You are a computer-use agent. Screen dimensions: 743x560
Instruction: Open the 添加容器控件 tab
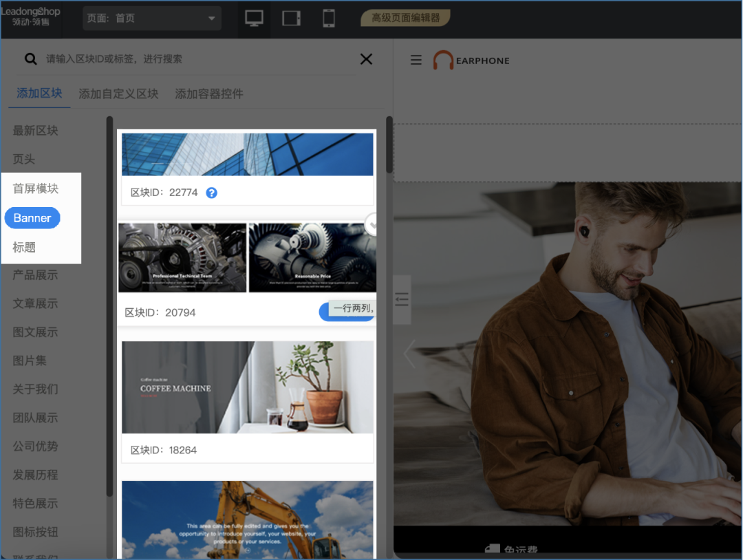click(x=209, y=94)
